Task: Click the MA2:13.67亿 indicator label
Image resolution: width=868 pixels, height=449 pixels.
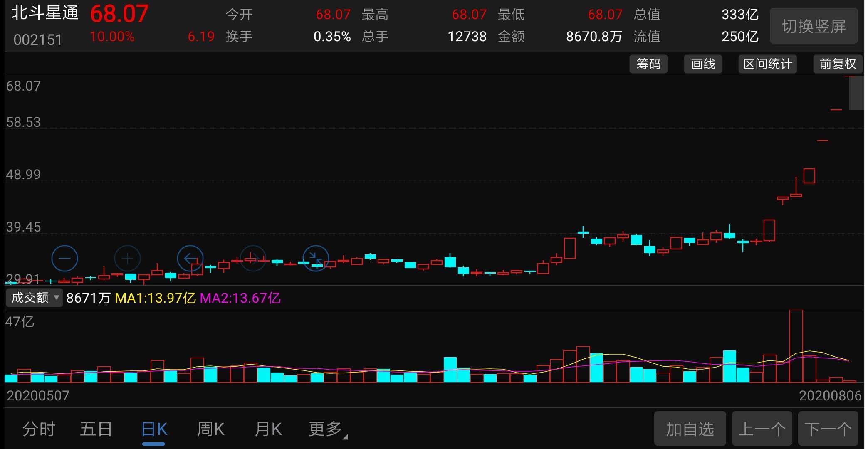Action: click(x=240, y=298)
